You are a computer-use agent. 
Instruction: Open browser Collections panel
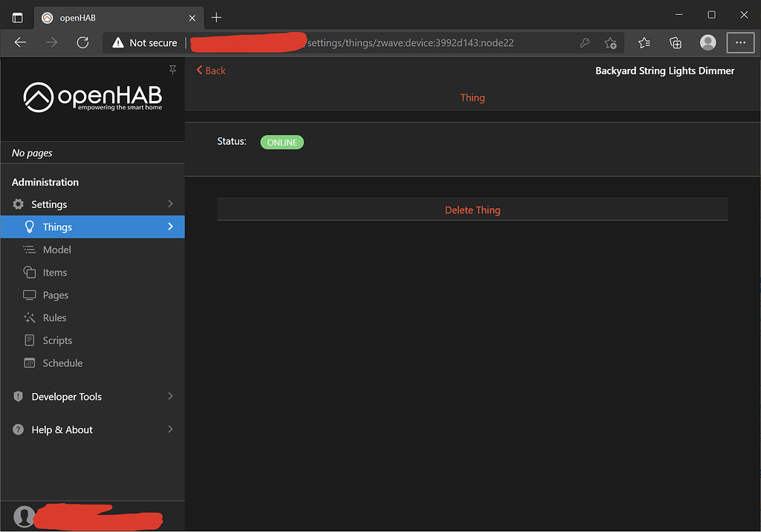676,42
